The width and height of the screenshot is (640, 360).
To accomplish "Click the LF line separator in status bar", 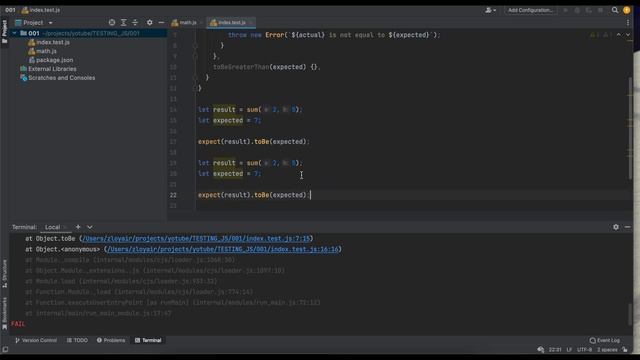I will click(x=569, y=350).
